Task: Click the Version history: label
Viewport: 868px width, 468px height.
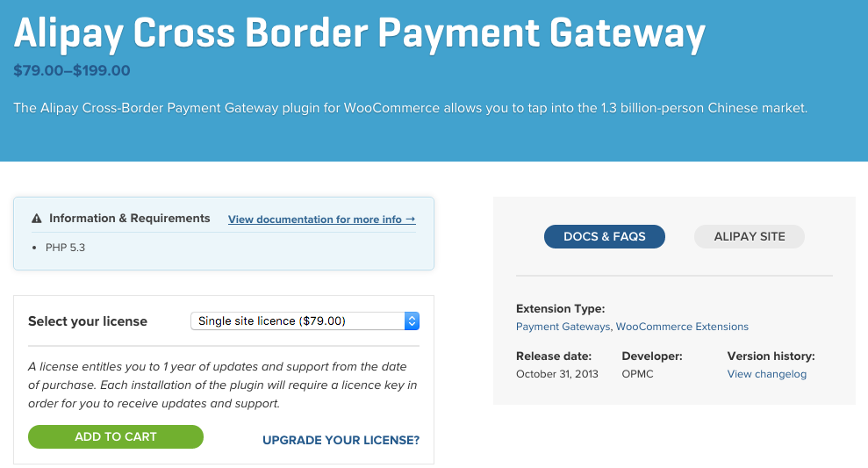Action: pyautogui.click(x=771, y=356)
